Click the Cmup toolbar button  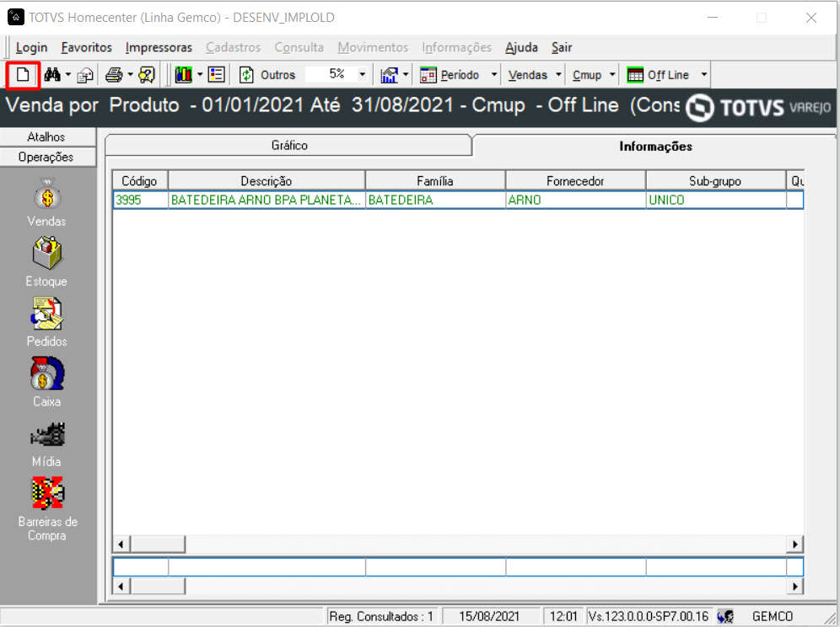[x=587, y=75]
